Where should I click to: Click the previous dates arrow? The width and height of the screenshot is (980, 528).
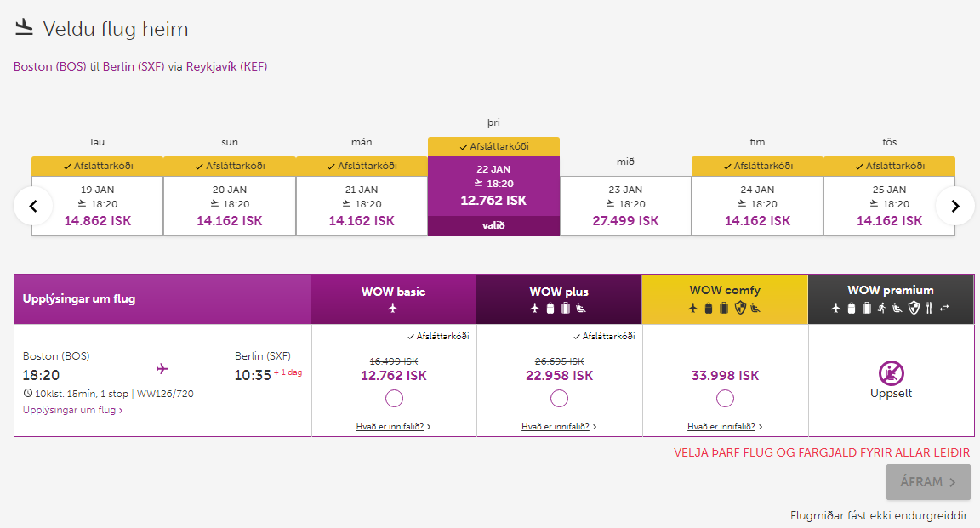(x=34, y=206)
